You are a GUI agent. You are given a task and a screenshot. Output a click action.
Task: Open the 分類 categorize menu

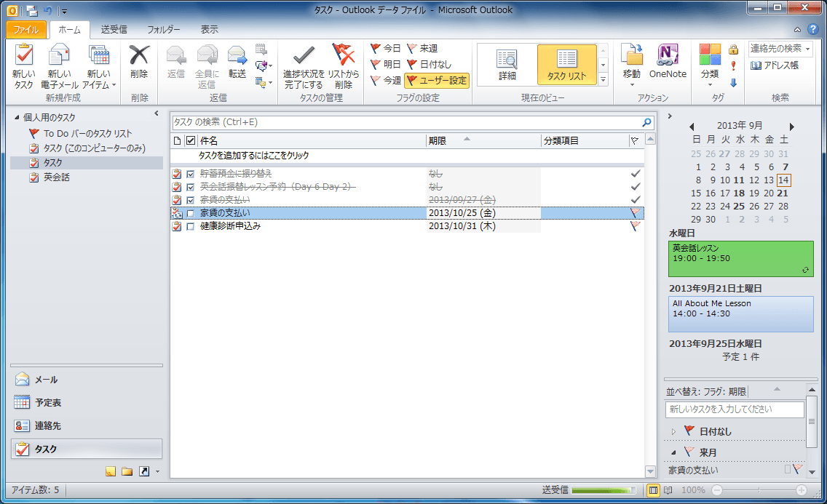(710, 65)
